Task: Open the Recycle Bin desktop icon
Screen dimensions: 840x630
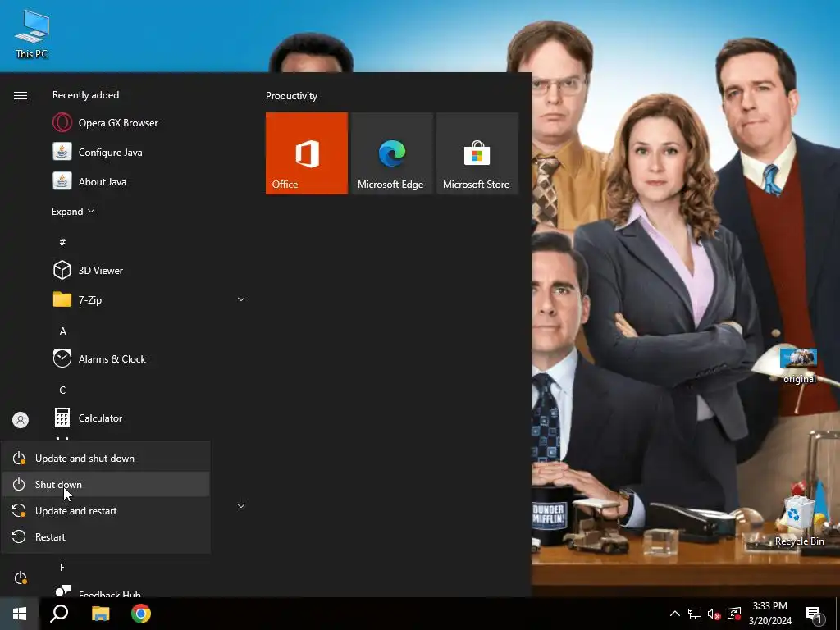Action: coord(799,521)
